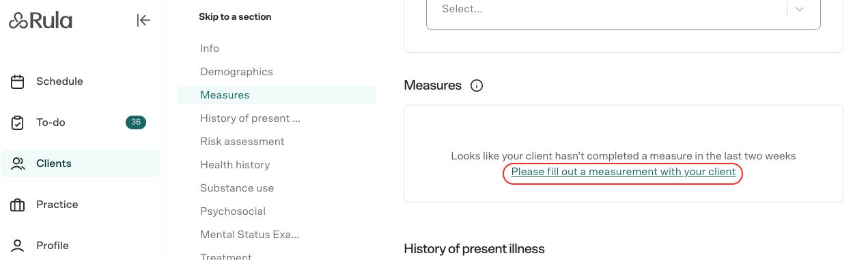Select the To-do clipboard icon

click(18, 122)
